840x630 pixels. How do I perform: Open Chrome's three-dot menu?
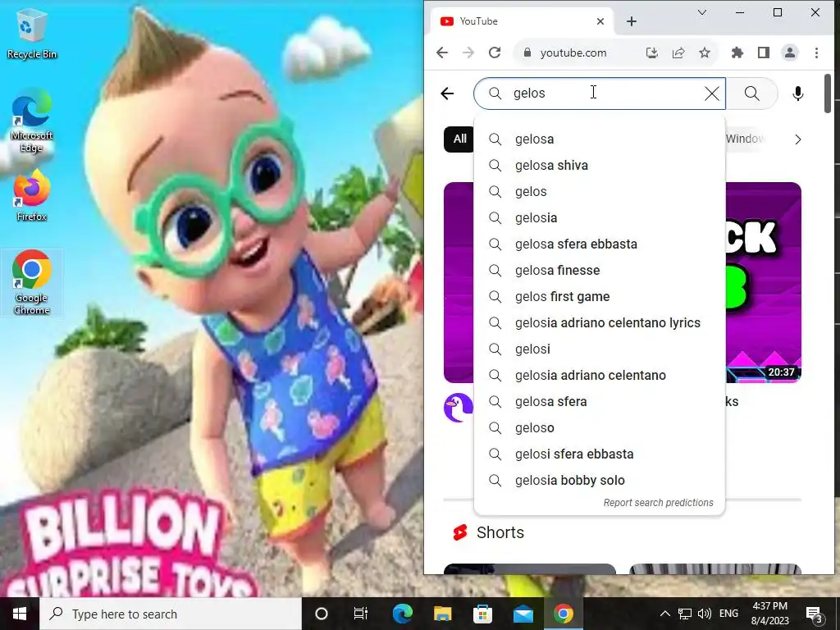[x=816, y=52]
